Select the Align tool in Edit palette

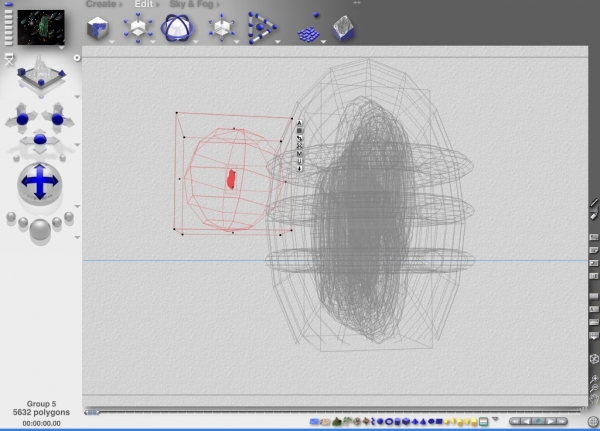[x=261, y=28]
